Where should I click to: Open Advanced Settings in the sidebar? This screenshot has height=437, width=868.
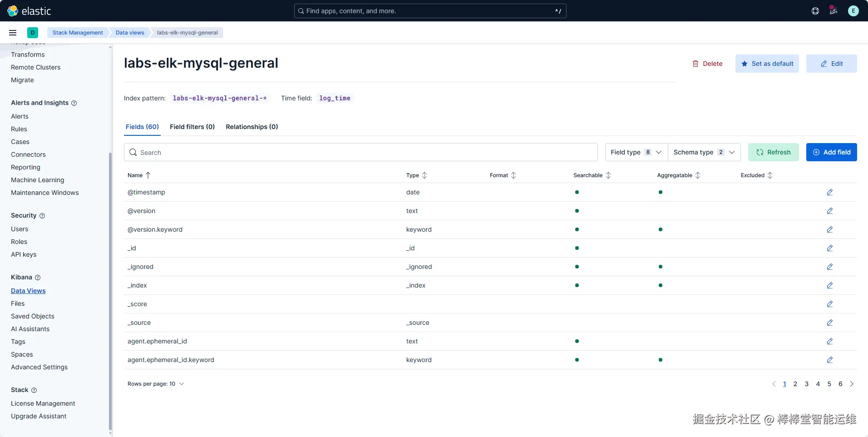coord(39,367)
